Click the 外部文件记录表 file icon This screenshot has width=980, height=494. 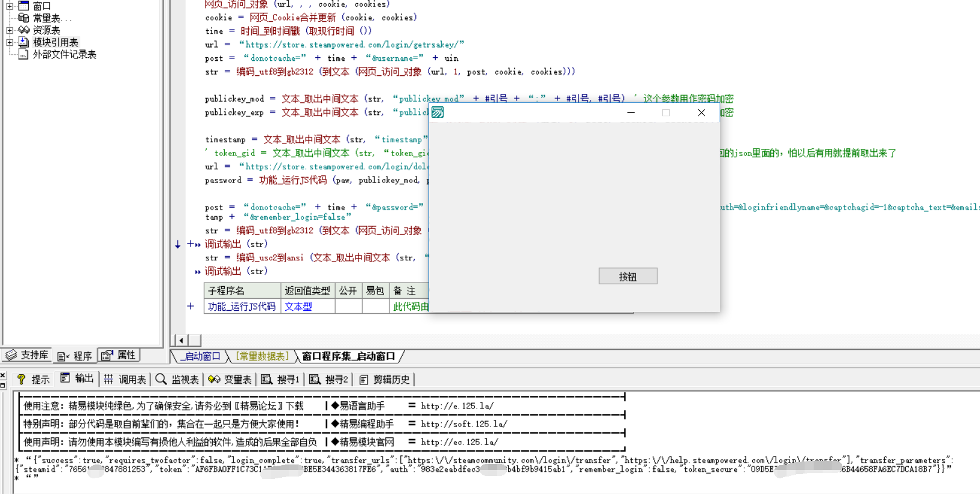(x=24, y=54)
